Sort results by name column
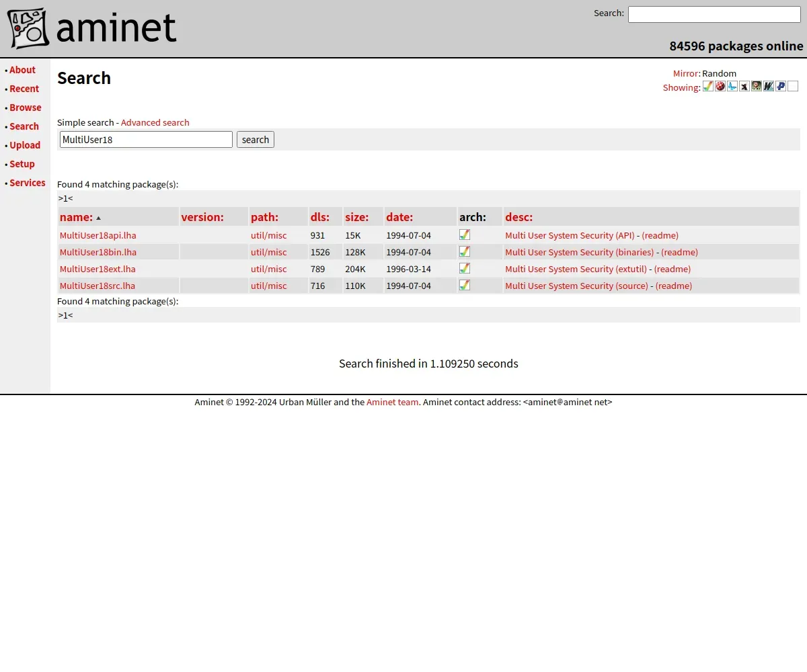 (76, 217)
